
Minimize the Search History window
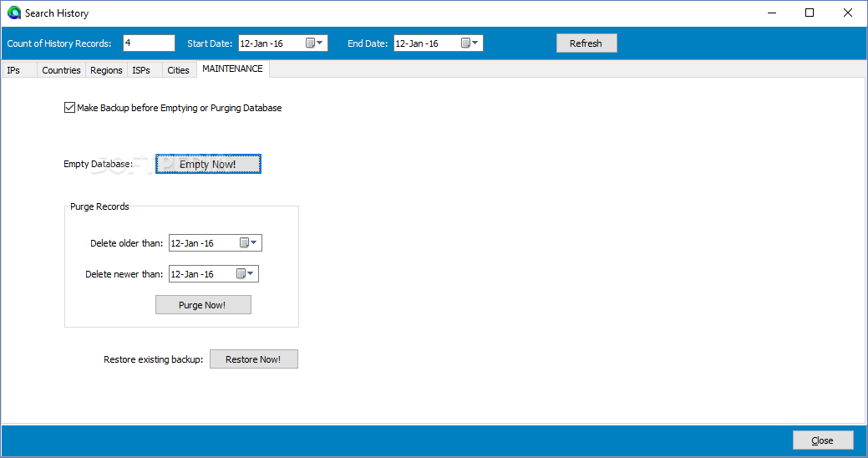pyautogui.click(x=772, y=13)
